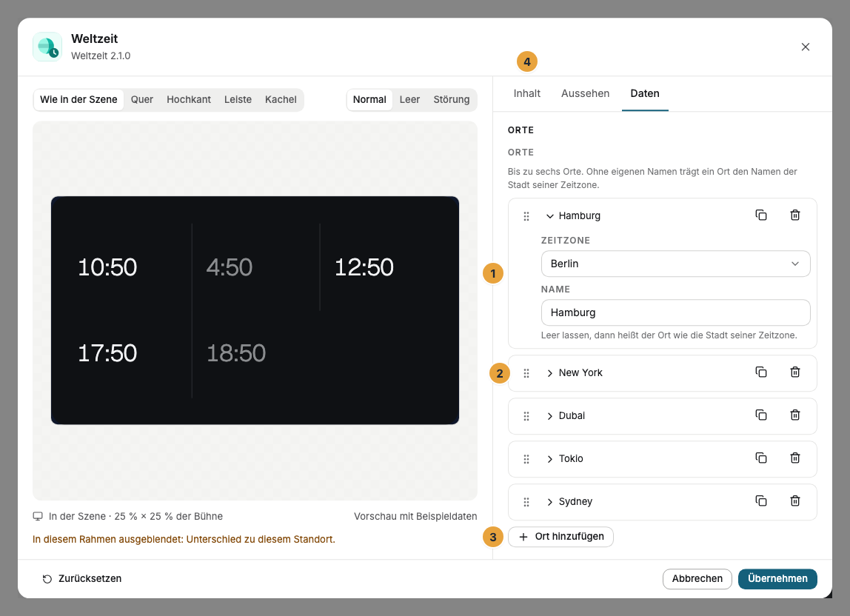Switch preview format to Kachel

[x=281, y=100]
